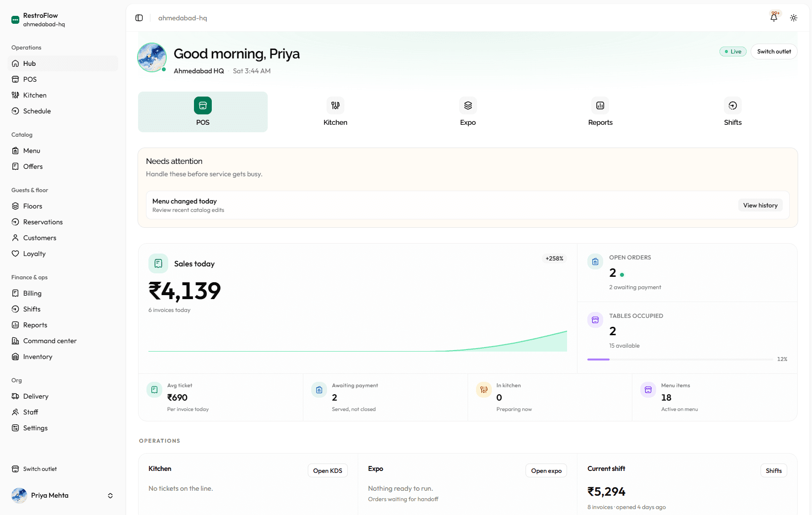Open the Kitchen shortcut tile icon

click(335, 105)
